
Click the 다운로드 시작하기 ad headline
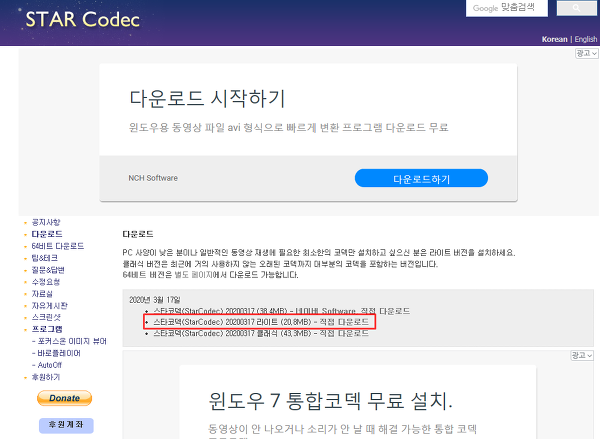click(x=207, y=98)
